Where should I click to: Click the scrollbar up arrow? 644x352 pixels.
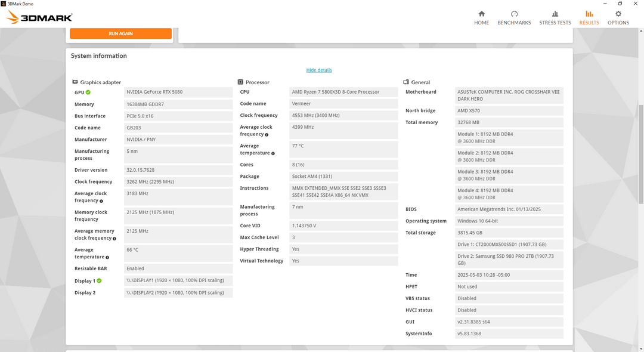point(640,31)
